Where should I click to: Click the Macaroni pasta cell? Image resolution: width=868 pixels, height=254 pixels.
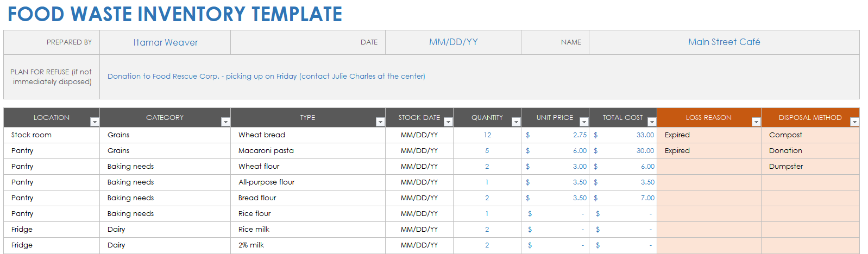[x=266, y=151]
